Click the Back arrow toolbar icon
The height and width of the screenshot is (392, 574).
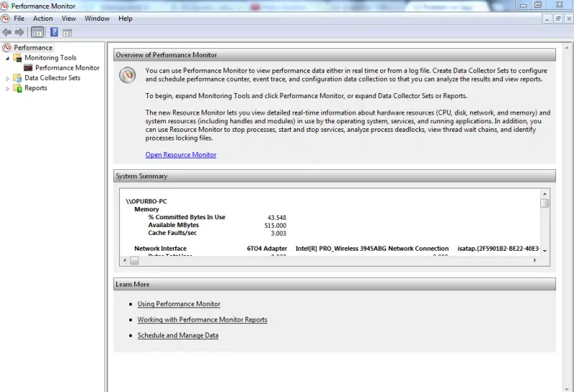pos(6,32)
